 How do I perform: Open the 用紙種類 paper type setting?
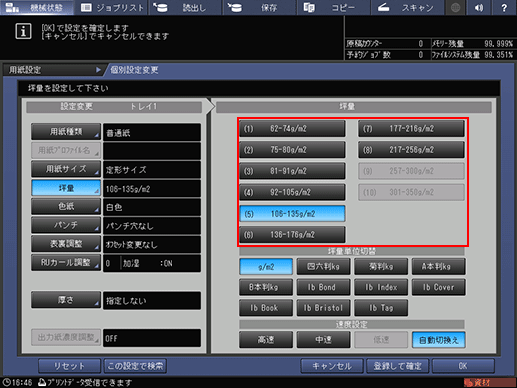[x=66, y=132]
